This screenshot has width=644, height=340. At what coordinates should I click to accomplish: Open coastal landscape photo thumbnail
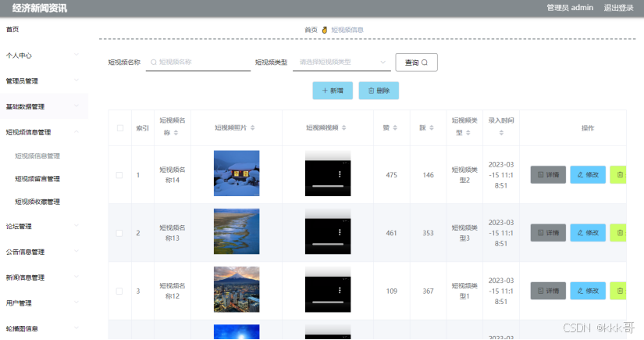coord(237,231)
